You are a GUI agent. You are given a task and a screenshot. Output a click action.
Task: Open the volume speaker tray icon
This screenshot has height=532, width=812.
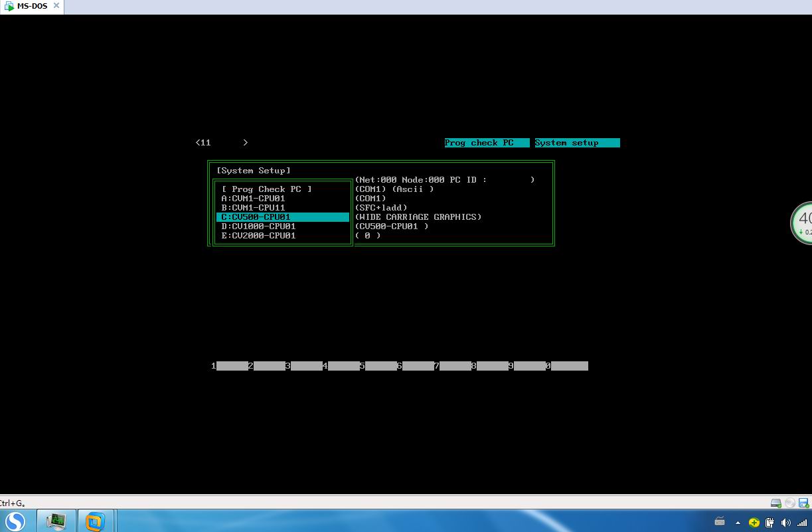tap(785, 522)
